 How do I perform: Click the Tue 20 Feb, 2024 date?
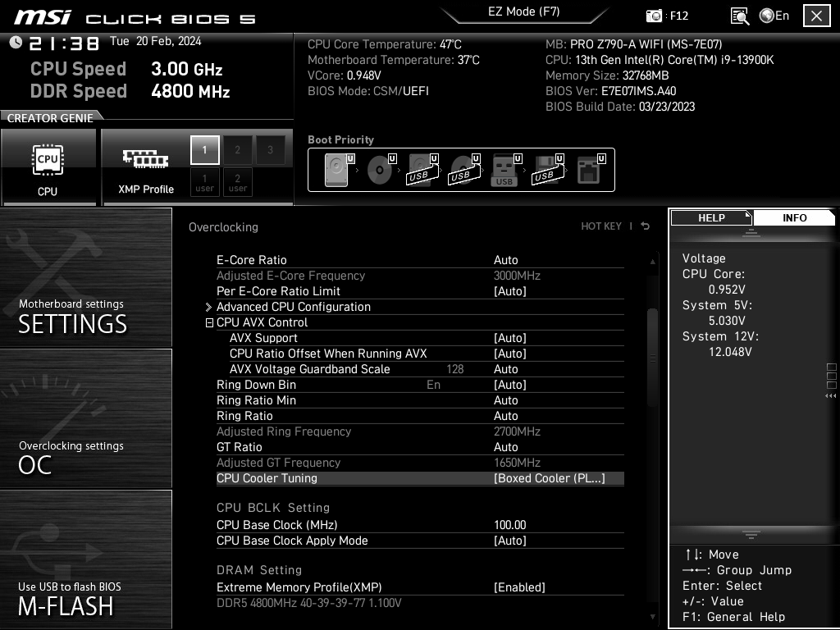tap(155, 41)
